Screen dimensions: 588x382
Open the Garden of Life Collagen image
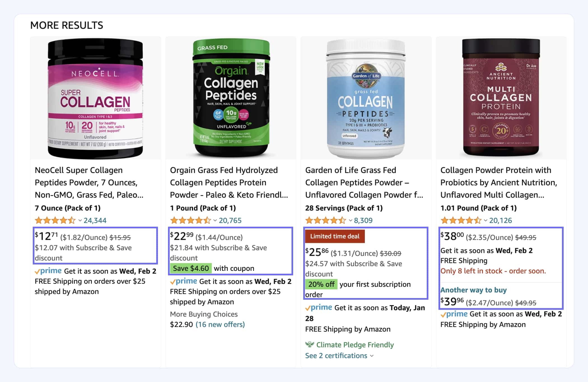(x=366, y=99)
